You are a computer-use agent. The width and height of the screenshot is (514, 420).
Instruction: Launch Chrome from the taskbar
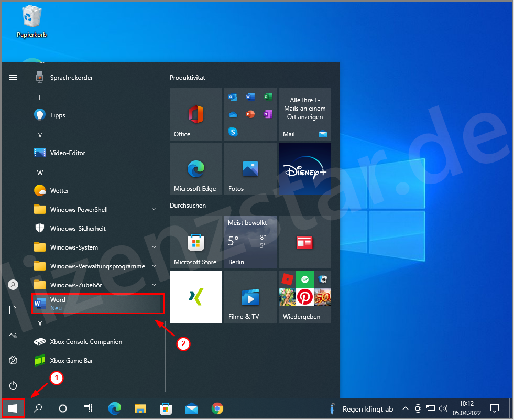click(x=217, y=408)
